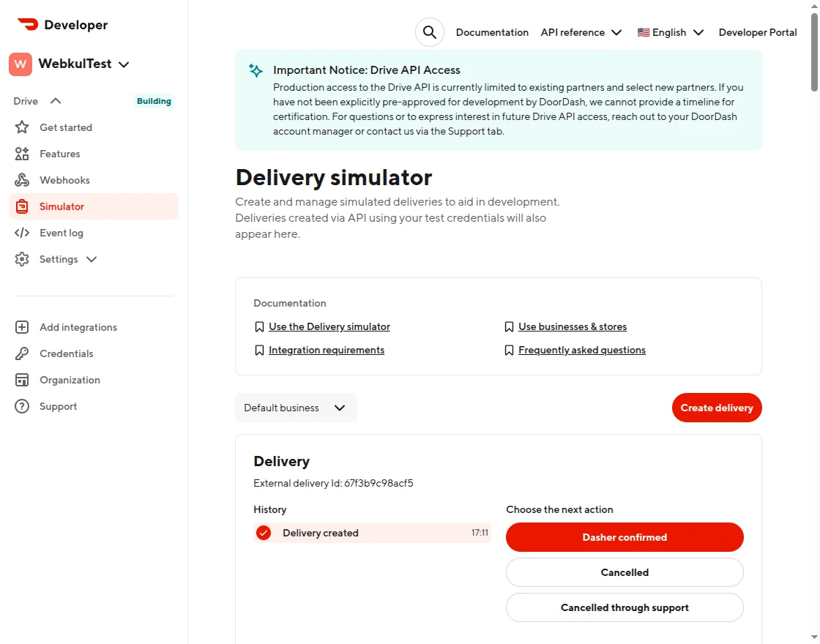
Task: Open the Use the Delivery simulator link
Action: coord(329,326)
